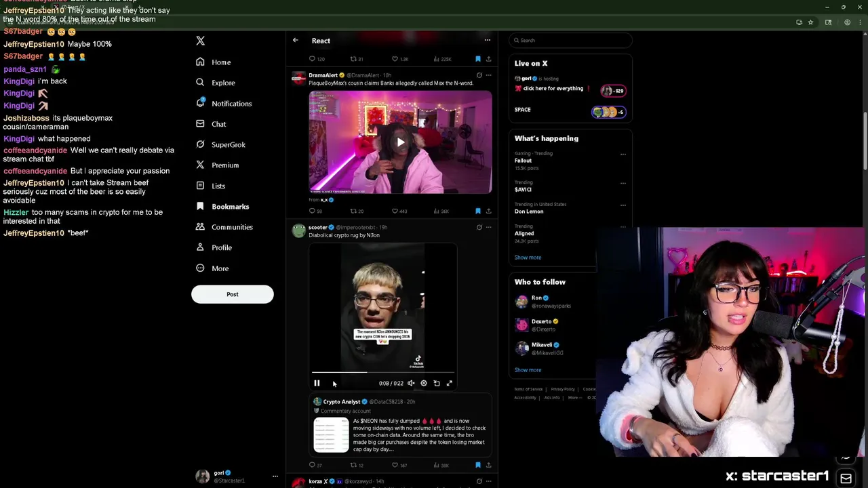This screenshot has width=868, height=488.
Task: Remove bookmark on DramaAlert post
Action: pyautogui.click(x=478, y=211)
